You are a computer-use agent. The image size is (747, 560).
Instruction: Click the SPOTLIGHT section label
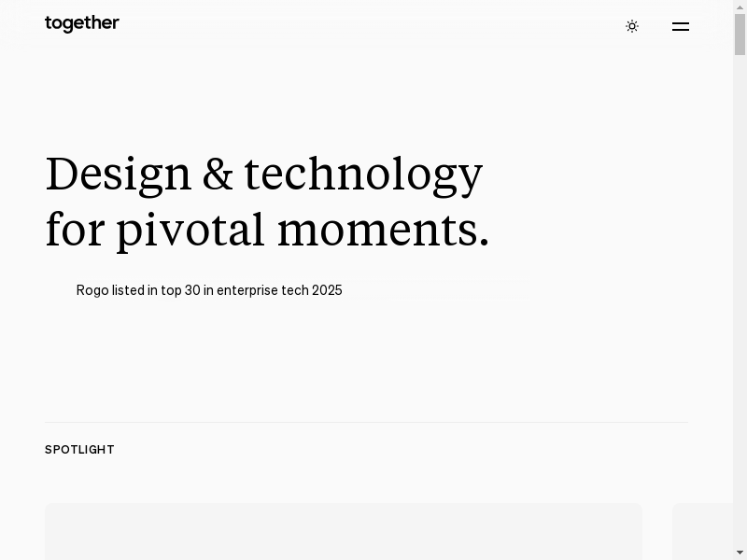(x=79, y=450)
